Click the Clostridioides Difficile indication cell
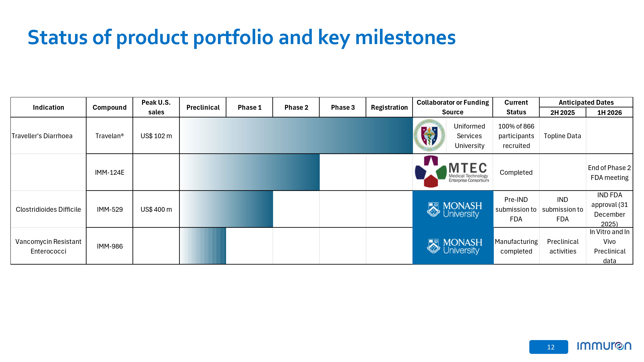This screenshot has height=362, width=644. (x=48, y=209)
